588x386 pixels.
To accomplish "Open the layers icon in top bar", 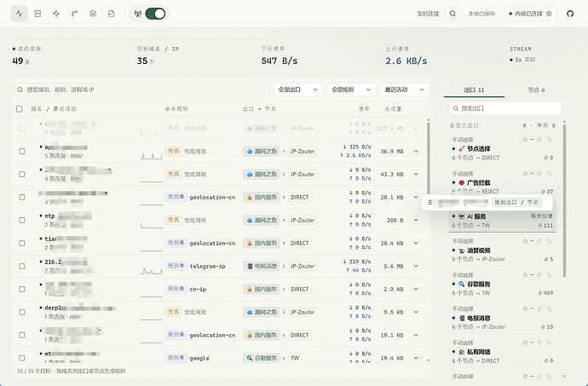I will pyautogui.click(x=93, y=14).
